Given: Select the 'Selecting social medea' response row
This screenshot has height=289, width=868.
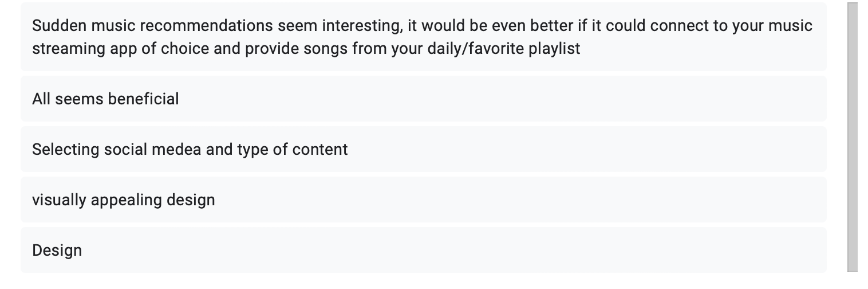Looking at the screenshot, I should click(424, 149).
